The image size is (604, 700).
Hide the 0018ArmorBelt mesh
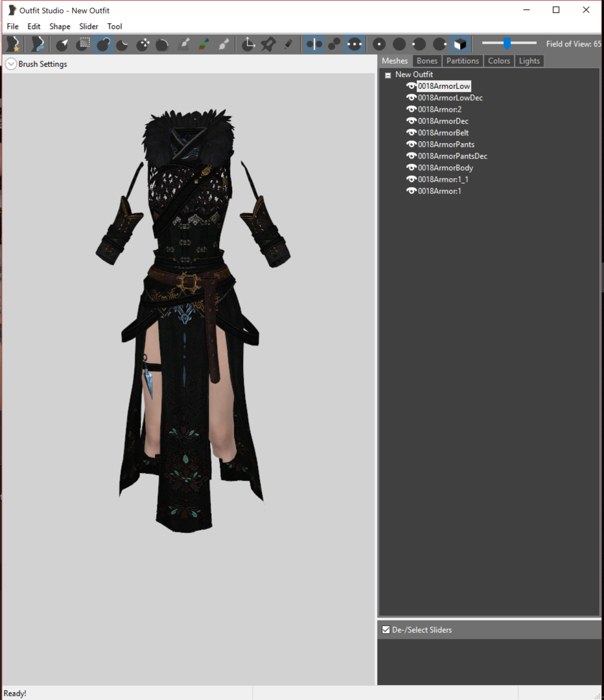[411, 132]
